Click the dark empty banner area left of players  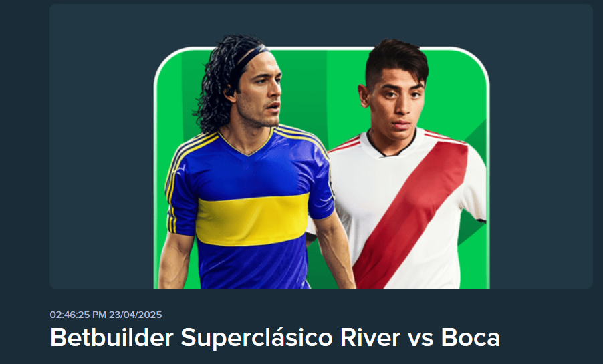102,146
